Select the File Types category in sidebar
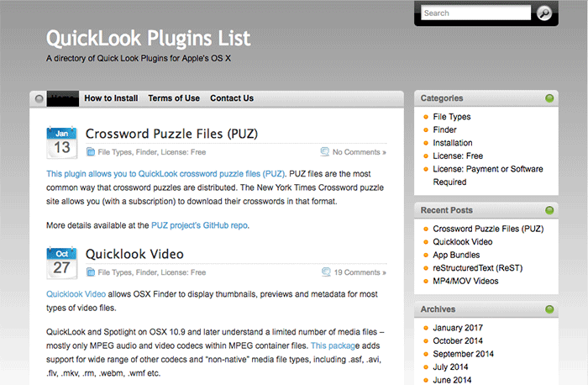Viewport: 588px width, 385px height. coord(452,117)
